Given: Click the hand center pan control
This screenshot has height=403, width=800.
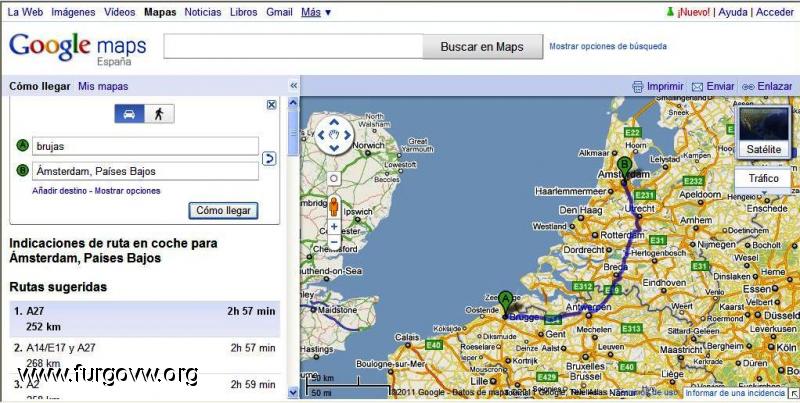Looking at the screenshot, I should 334,135.
